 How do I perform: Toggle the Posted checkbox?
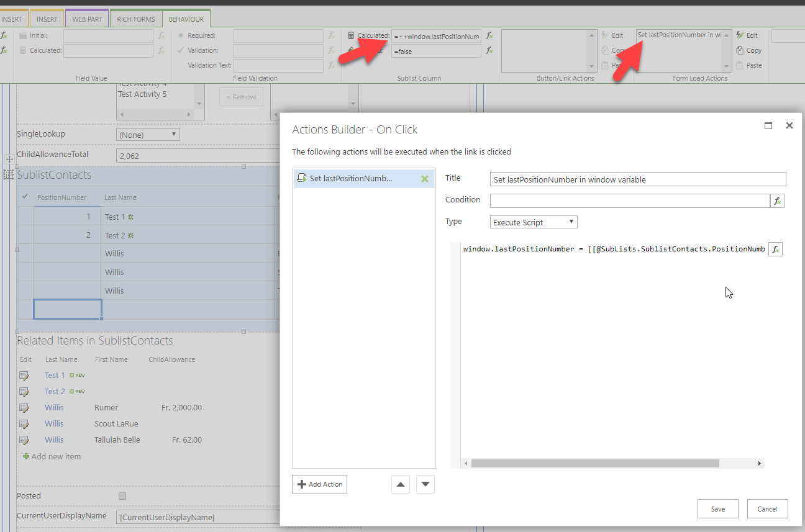(x=122, y=496)
